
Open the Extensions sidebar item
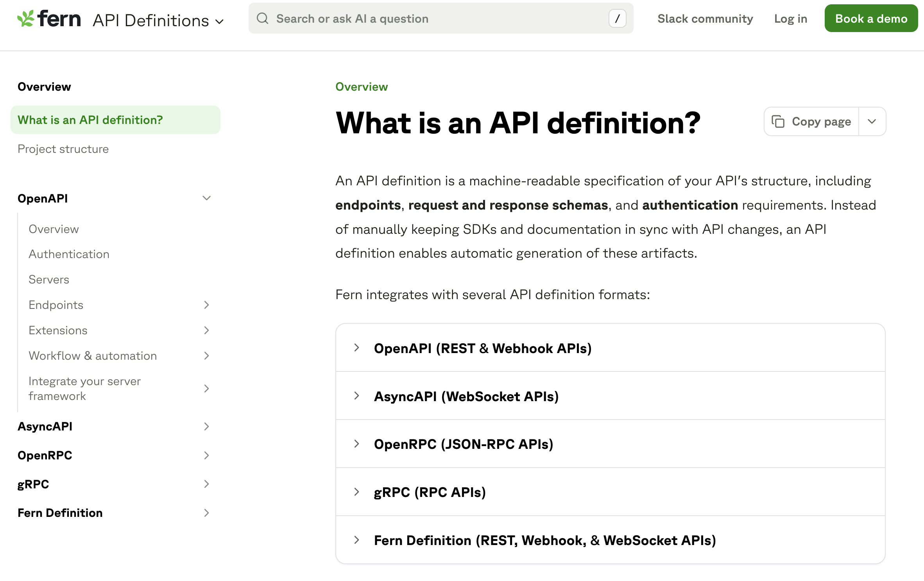(58, 330)
